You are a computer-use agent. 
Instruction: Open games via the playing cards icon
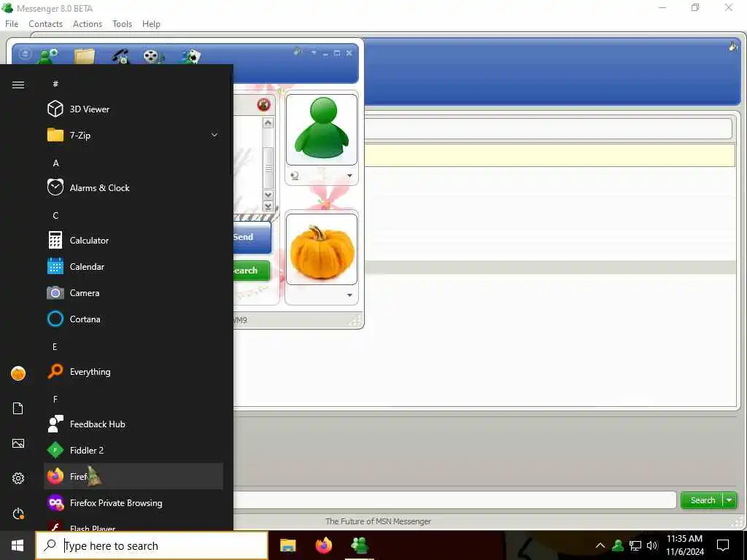pyautogui.click(x=190, y=56)
